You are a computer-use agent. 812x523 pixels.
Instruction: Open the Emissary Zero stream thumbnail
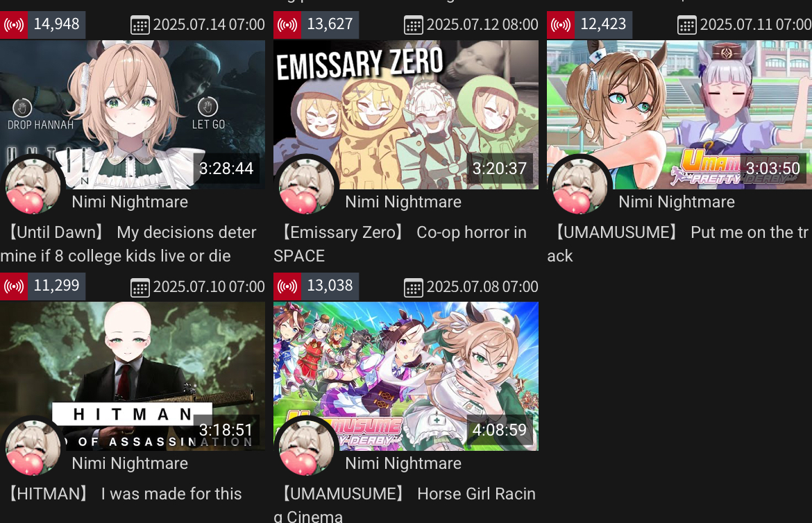click(x=406, y=114)
